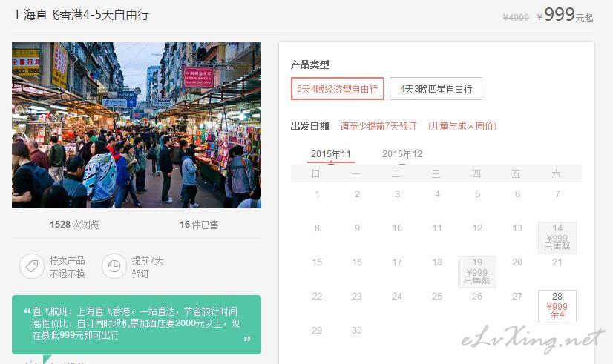Click calendar date 27
The image size is (613, 364).
517,297
